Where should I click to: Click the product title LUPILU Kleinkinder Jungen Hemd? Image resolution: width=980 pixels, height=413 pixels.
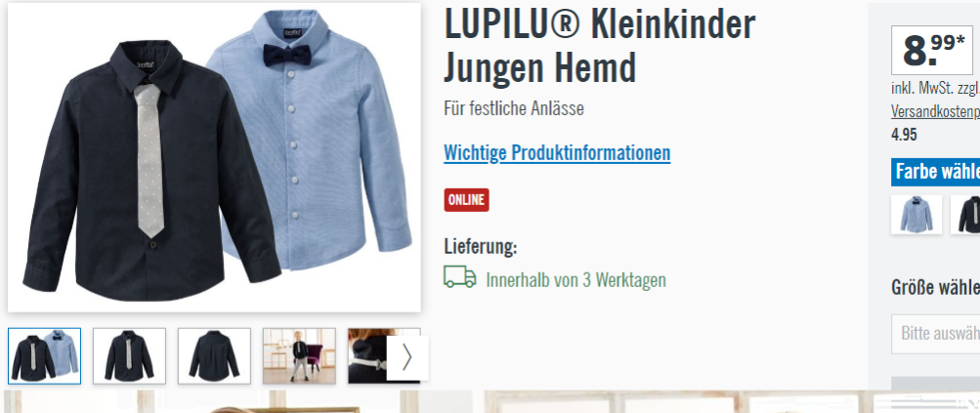point(599,46)
